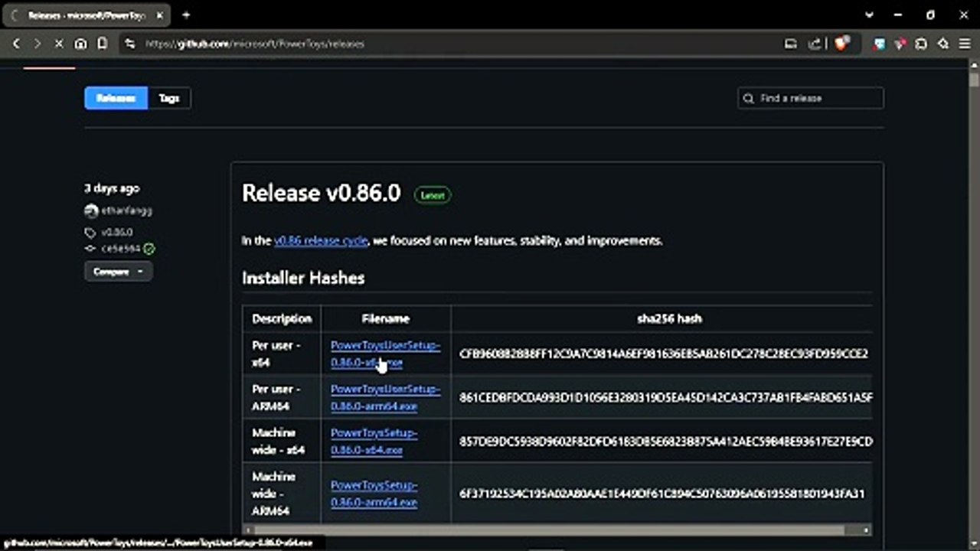Click the sha256 hash starting with 857DE9
This screenshot has width=980, height=551.
(x=665, y=441)
